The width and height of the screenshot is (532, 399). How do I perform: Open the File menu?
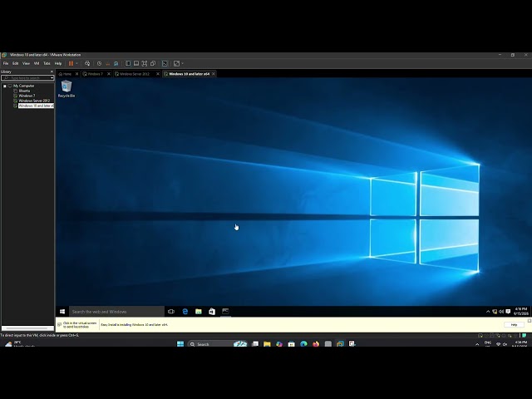point(6,63)
